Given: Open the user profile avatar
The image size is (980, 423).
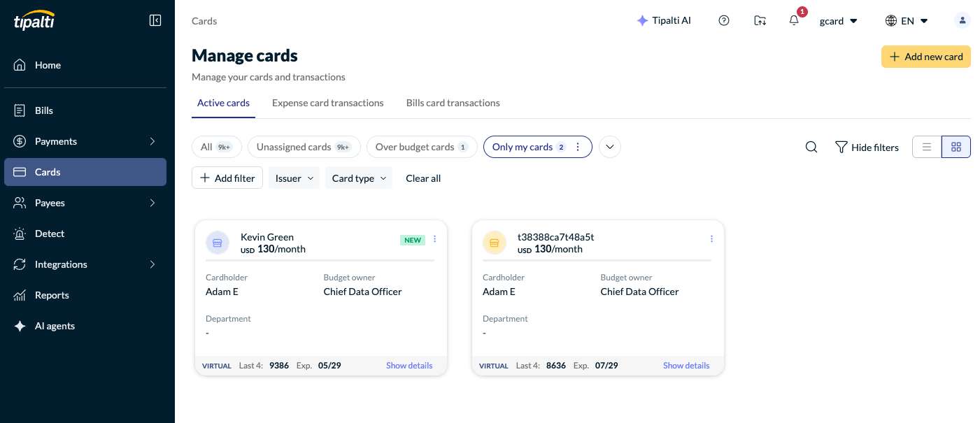Looking at the screenshot, I should pos(963,21).
